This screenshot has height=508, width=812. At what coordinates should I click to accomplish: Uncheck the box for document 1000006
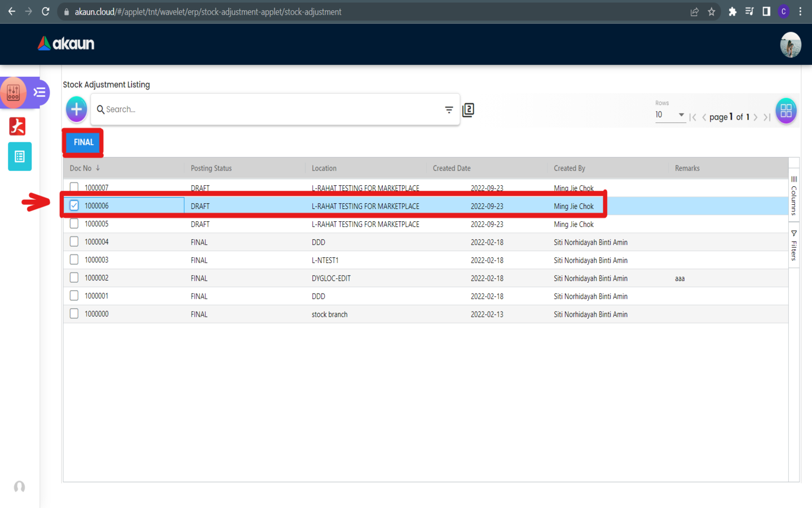tap(74, 205)
